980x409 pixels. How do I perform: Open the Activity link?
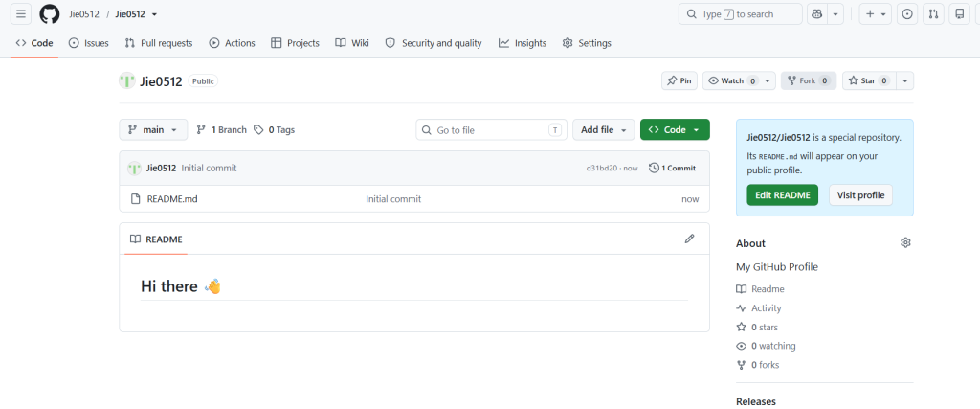click(x=759, y=307)
